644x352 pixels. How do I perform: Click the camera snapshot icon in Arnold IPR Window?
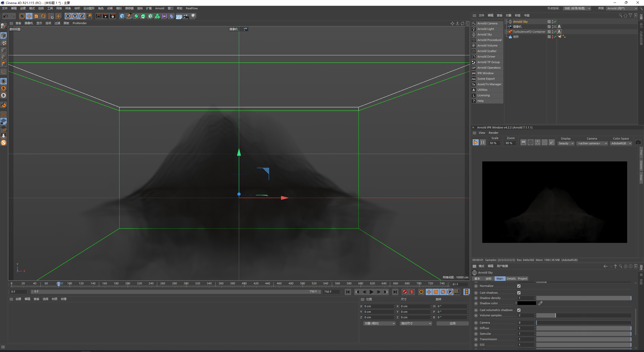click(x=638, y=142)
